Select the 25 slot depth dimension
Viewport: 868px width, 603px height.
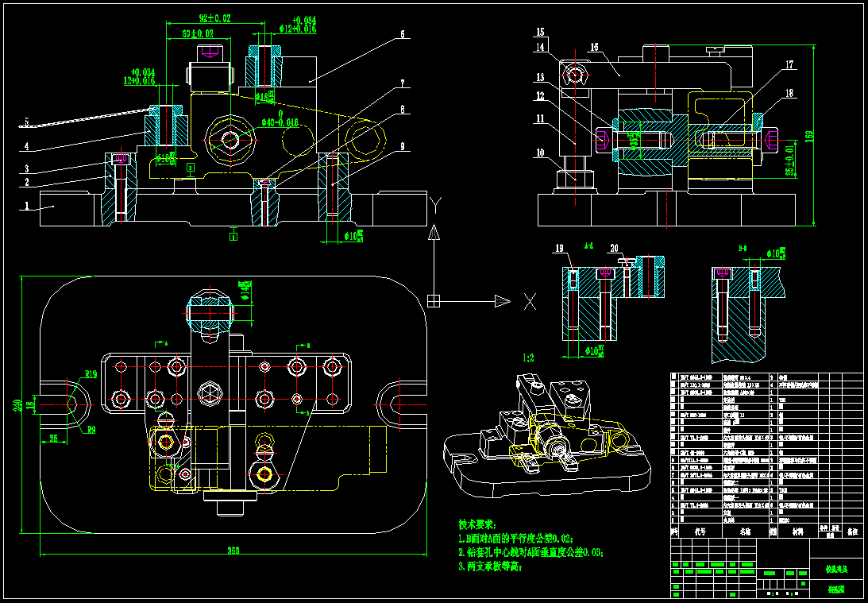pos(53,439)
